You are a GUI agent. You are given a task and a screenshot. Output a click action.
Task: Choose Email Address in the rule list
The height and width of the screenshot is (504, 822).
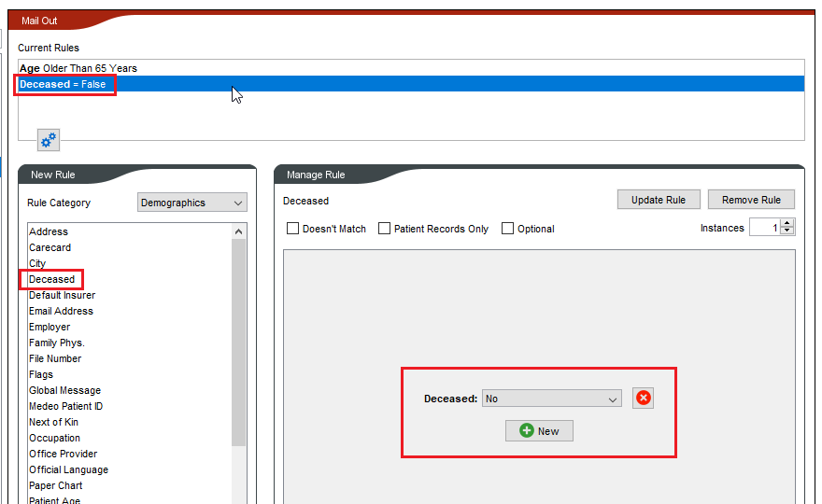61,311
